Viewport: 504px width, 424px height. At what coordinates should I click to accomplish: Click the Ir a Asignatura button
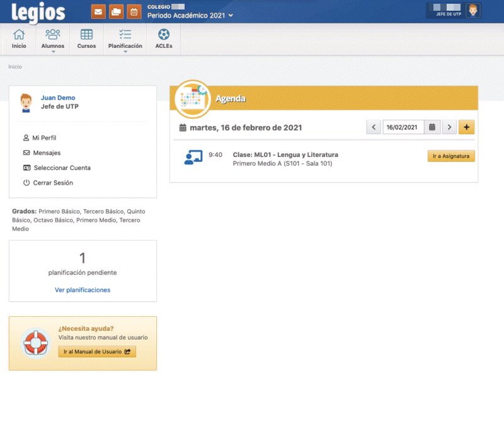[451, 156]
